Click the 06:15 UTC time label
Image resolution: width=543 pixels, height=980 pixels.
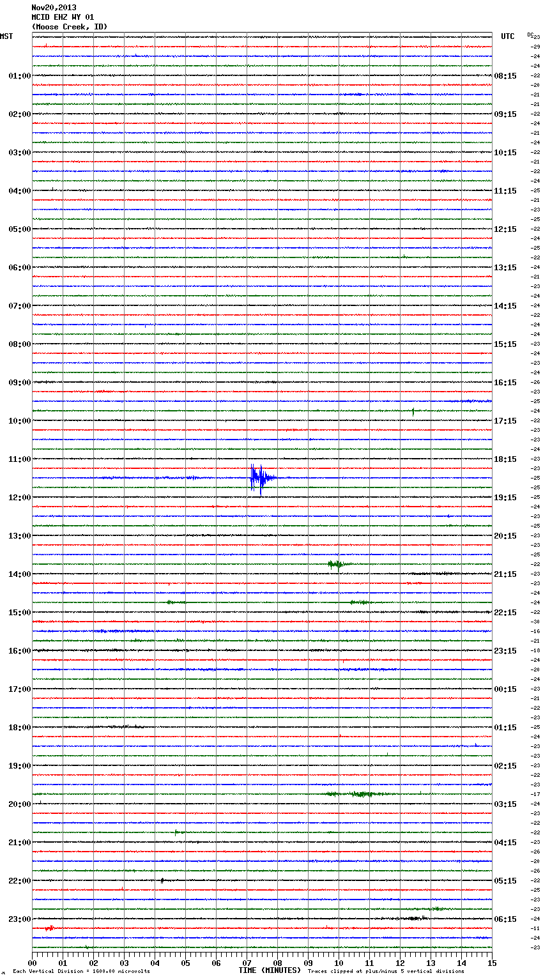point(505,919)
